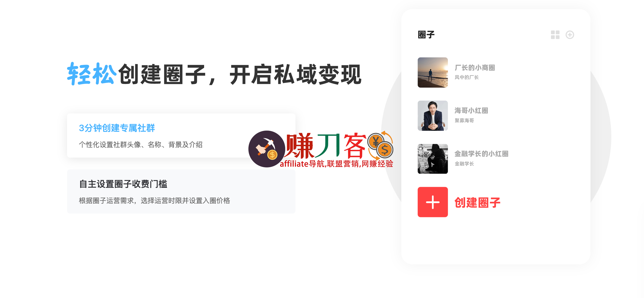Click affiliate导航,联盟营销,网赚经验 tagline
644x298 pixels.
click(x=336, y=164)
